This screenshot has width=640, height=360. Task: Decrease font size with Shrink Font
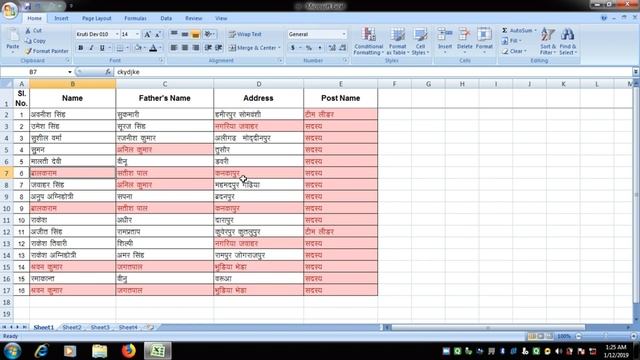[x=158, y=34]
